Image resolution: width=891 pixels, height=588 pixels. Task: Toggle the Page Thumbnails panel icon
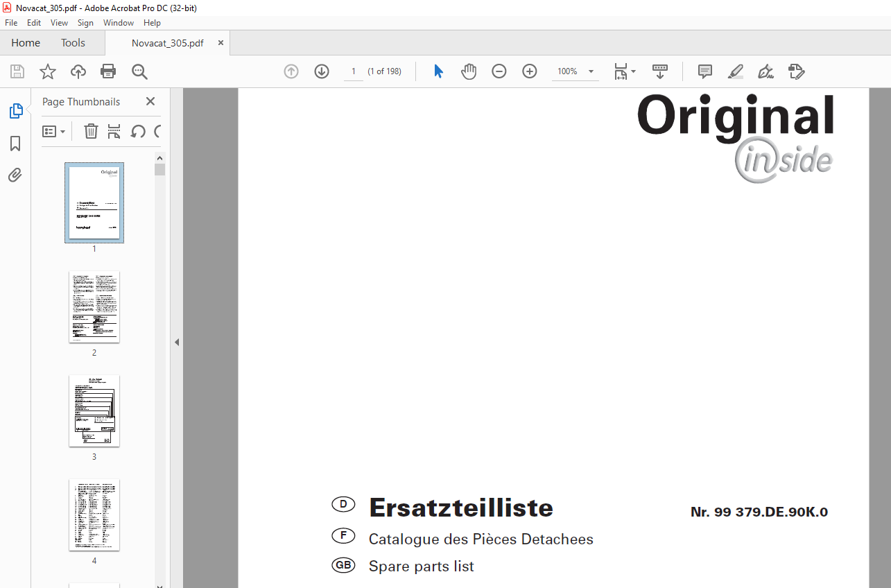click(x=15, y=111)
